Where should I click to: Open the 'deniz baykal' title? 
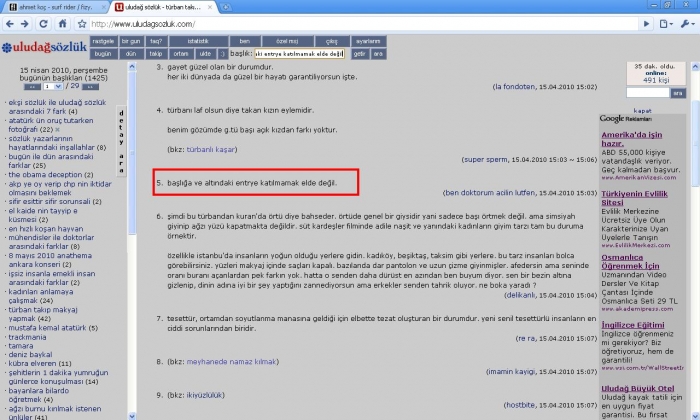pyautogui.click(x=30, y=354)
